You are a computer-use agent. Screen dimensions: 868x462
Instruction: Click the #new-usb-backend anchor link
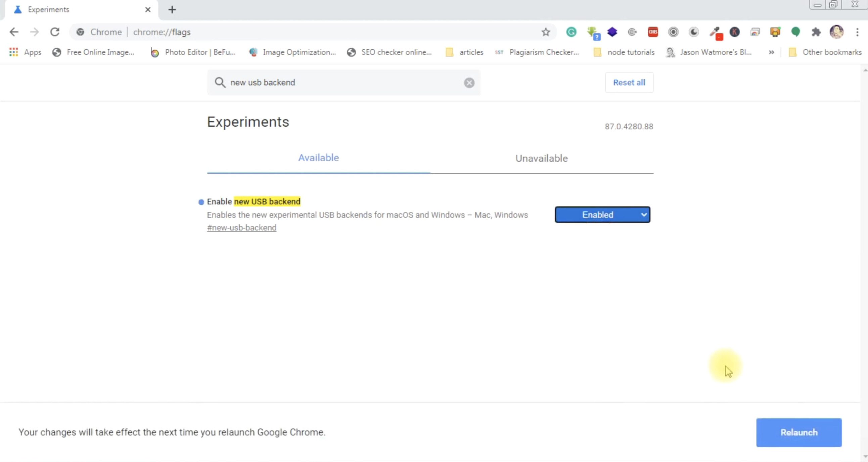(242, 227)
